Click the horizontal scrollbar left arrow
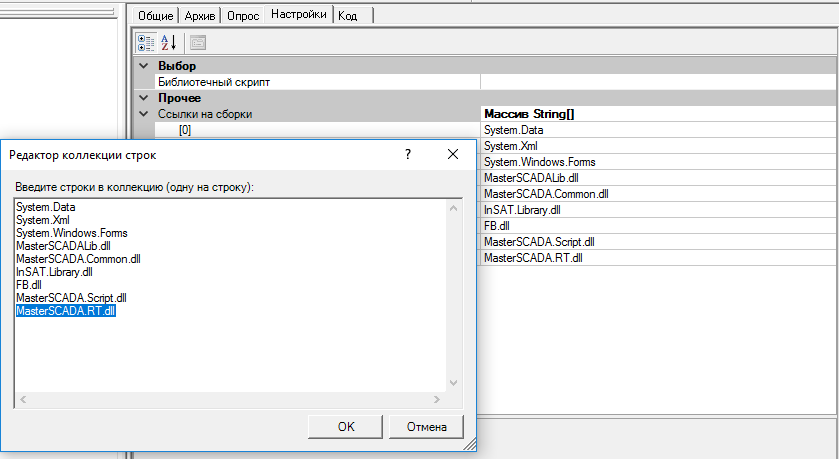Screen dimensions: 839x459 pyautogui.click(x=23, y=399)
